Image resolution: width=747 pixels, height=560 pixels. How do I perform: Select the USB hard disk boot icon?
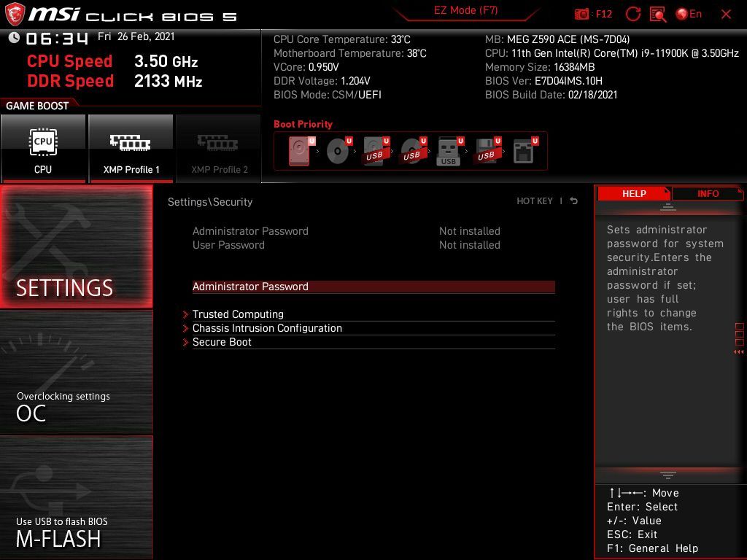376,151
